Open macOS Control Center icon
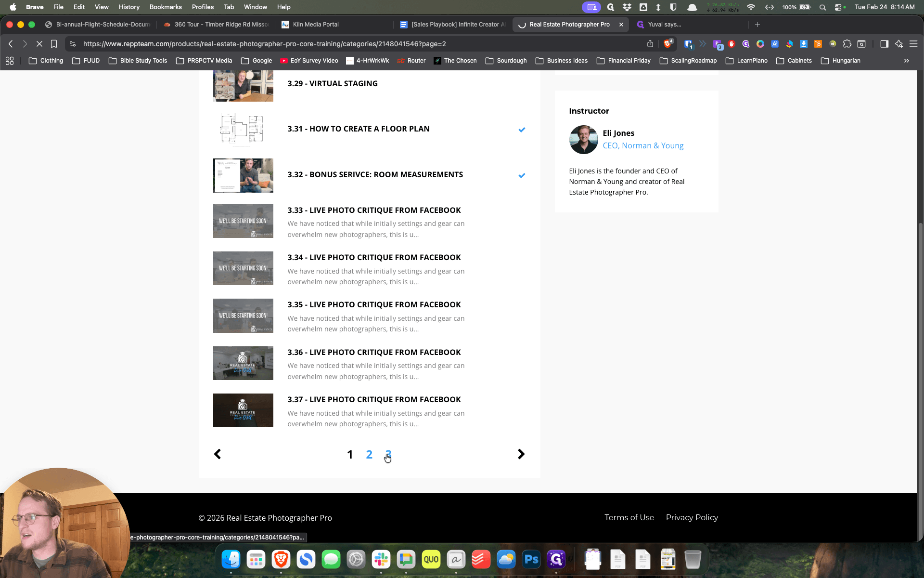 click(838, 7)
